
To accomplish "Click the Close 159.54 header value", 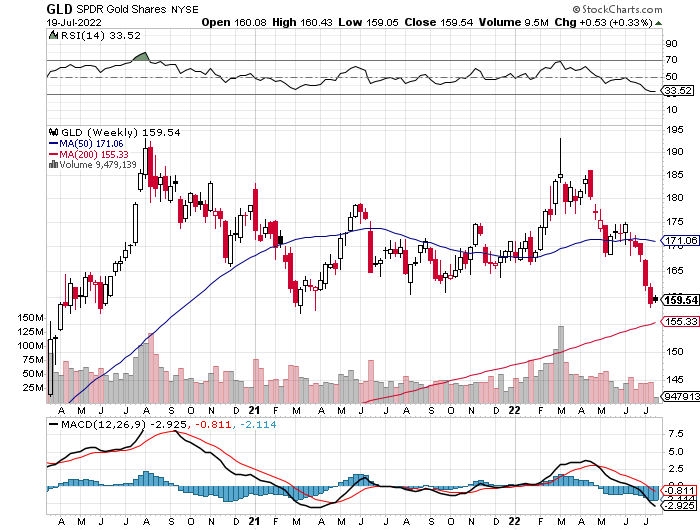I will (x=438, y=22).
